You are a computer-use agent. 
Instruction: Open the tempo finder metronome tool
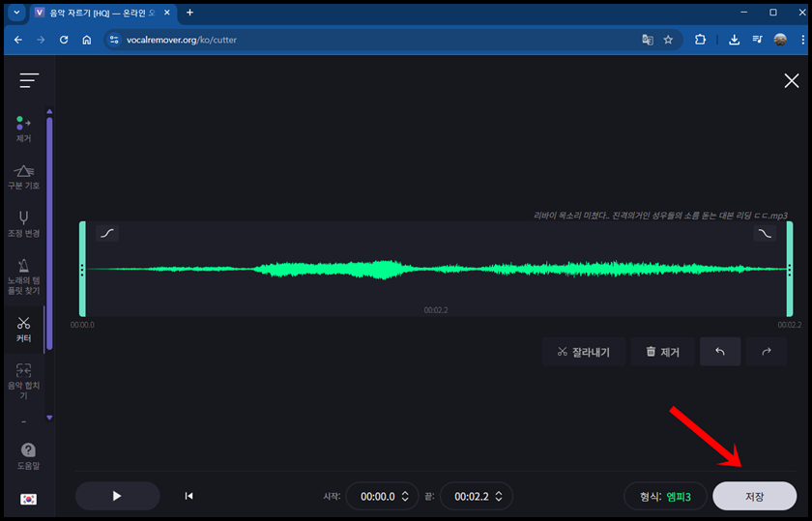[24, 277]
